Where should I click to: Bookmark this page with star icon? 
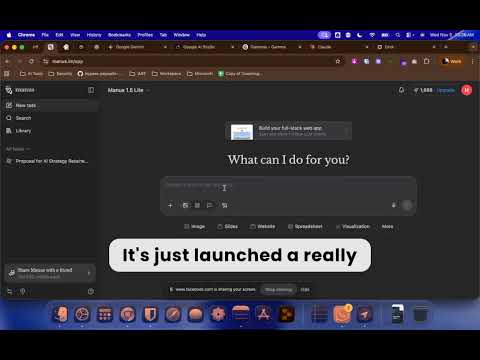pyautogui.click(x=338, y=61)
